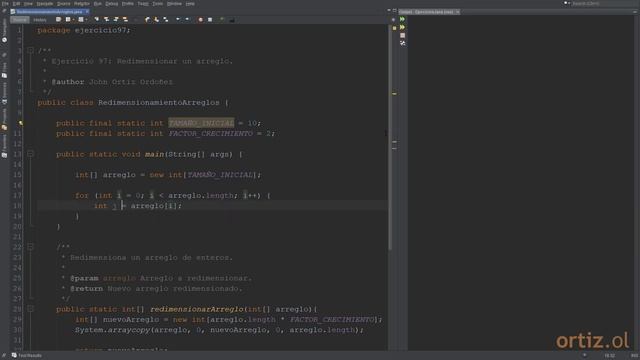Screen dimensions: 640x360
Task: Open Test Results in status bar
Action: [x=27, y=356]
